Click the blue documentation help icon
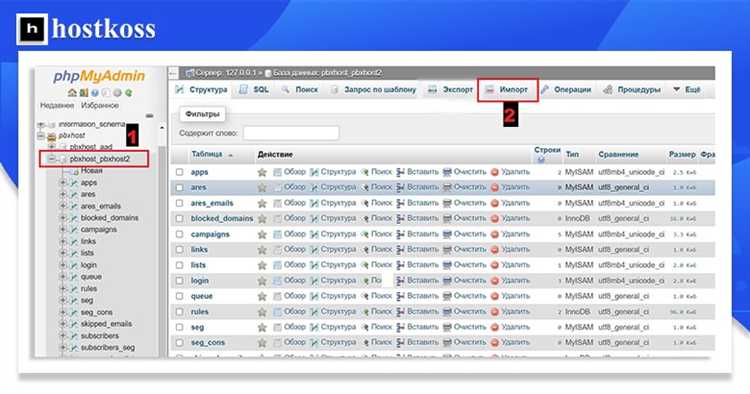The width and height of the screenshot is (750, 394). (x=95, y=93)
